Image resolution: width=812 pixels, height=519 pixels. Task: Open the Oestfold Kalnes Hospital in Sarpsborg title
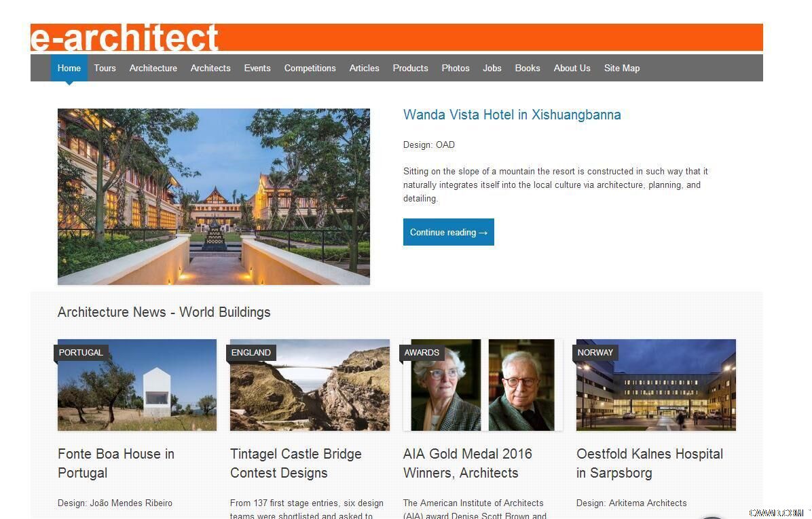coord(649,463)
